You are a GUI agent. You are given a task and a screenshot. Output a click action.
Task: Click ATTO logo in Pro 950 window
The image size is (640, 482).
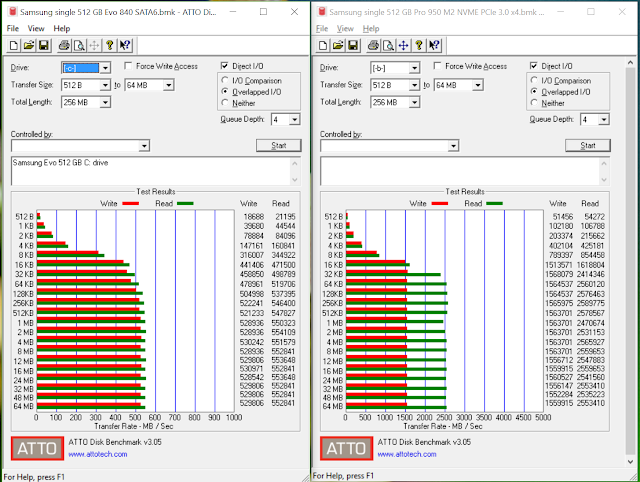pyautogui.click(x=347, y=448)
